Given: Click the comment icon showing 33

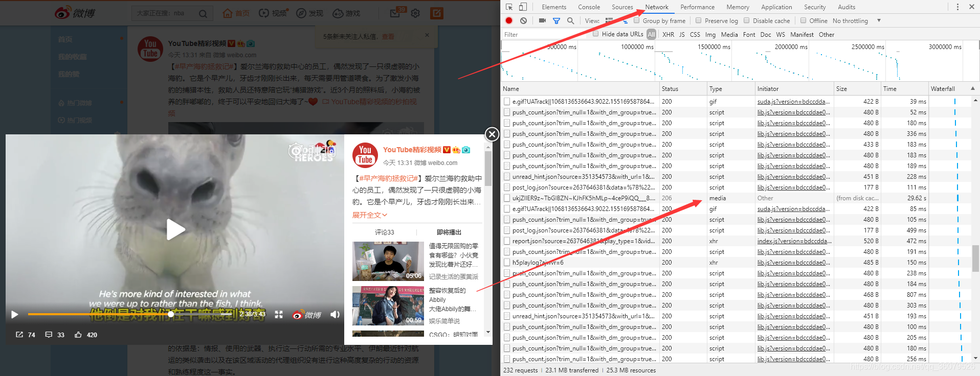Looking at the screenshot, I should 49,335.
